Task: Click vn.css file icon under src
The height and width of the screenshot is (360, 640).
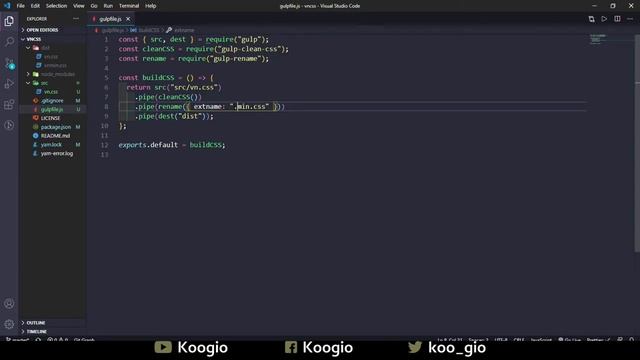Action: [39, 92]
